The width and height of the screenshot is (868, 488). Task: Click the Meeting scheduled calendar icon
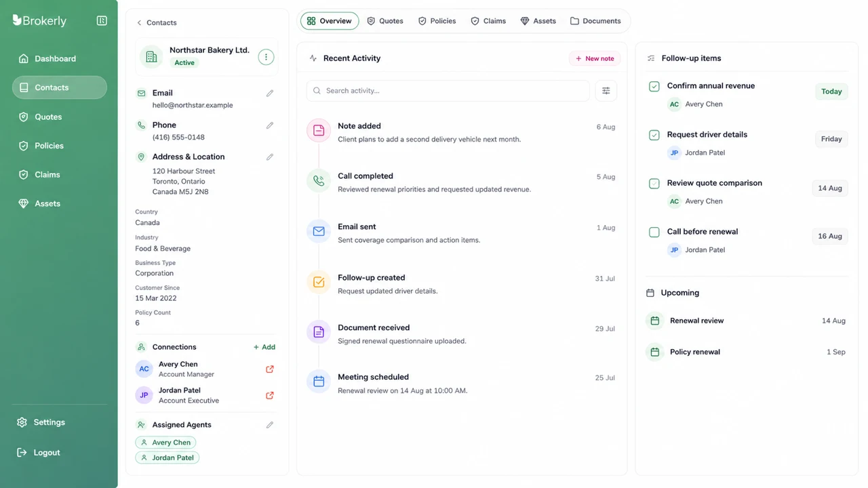click(x=319, y=382)
